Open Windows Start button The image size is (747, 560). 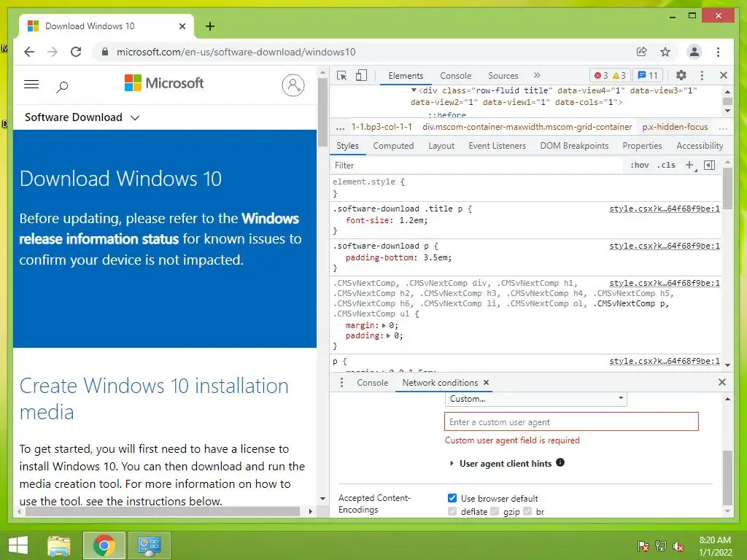pos(18,545)
